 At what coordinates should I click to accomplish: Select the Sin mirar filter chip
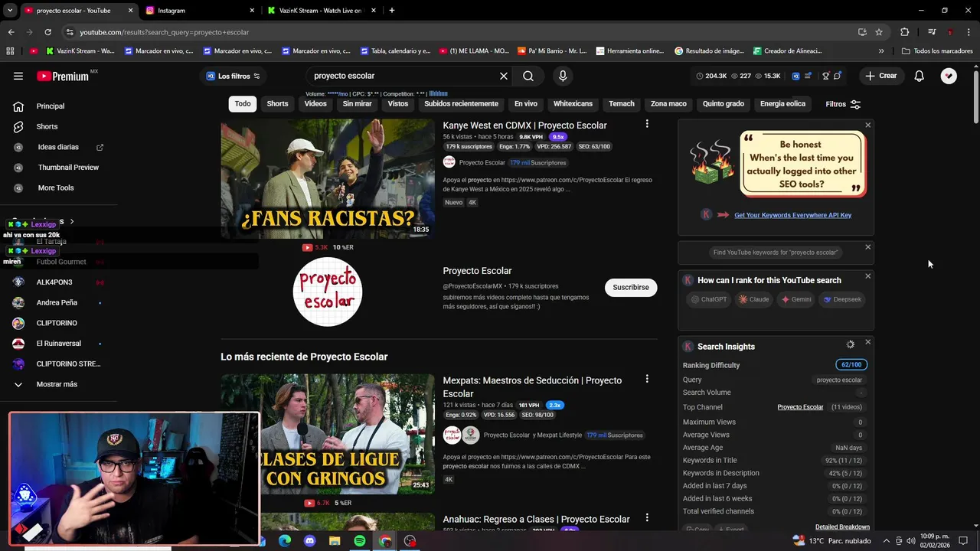pyautogui.click(x=357, y=104)
